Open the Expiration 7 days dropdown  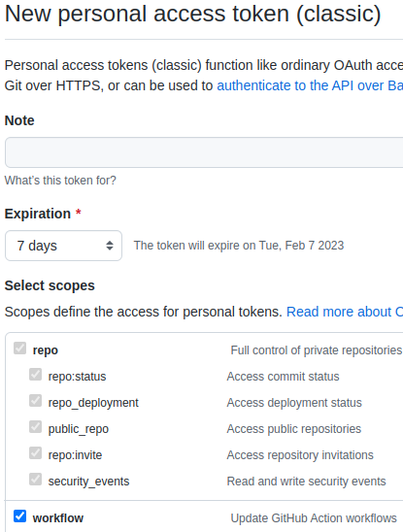[x=63, y=246]
